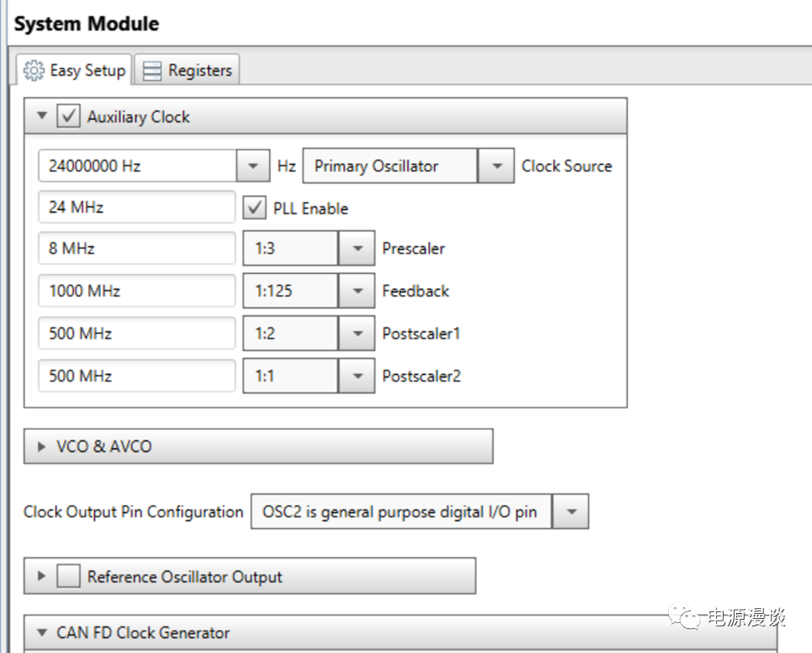Open the Postscaler1 1:2 dropdown

(357, 333)
